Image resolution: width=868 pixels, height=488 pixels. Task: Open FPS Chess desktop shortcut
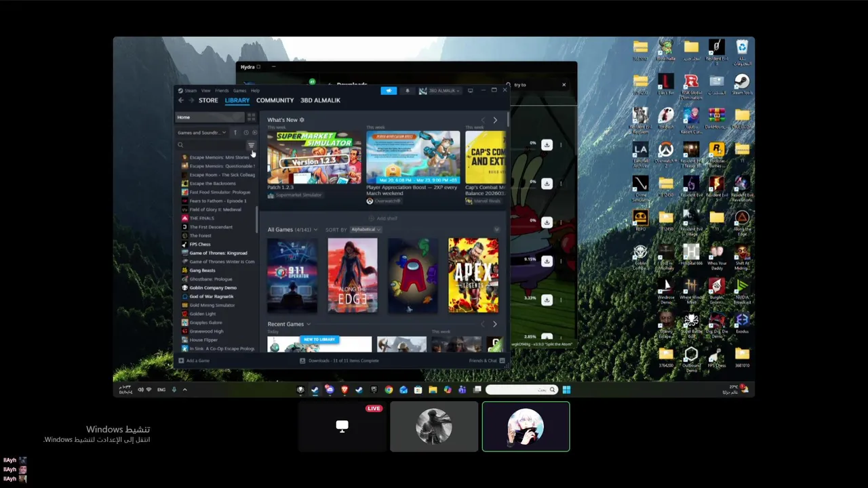tap(717, 357)
